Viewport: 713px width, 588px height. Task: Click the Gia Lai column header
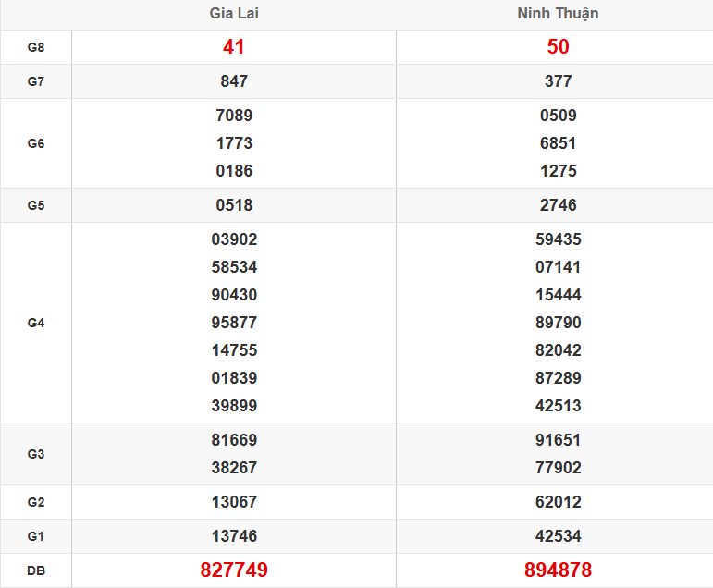(234, 14)
